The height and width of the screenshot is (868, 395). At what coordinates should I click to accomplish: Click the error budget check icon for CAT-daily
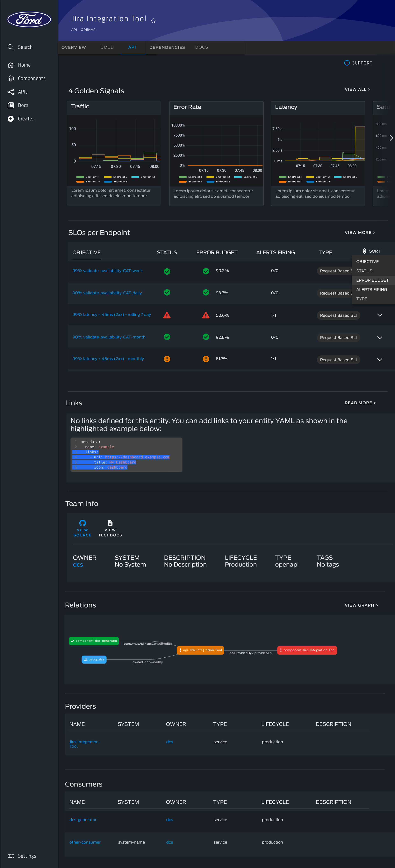(x=206, y=292)
